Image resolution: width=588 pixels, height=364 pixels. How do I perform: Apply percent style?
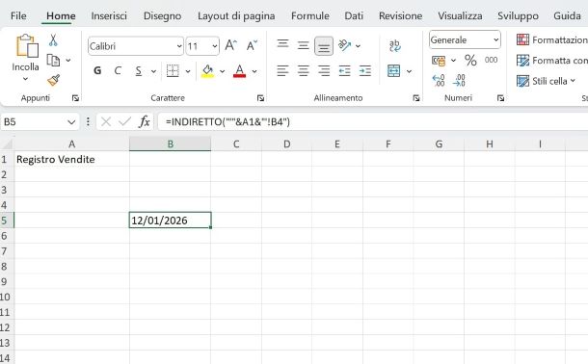[470, 60]
